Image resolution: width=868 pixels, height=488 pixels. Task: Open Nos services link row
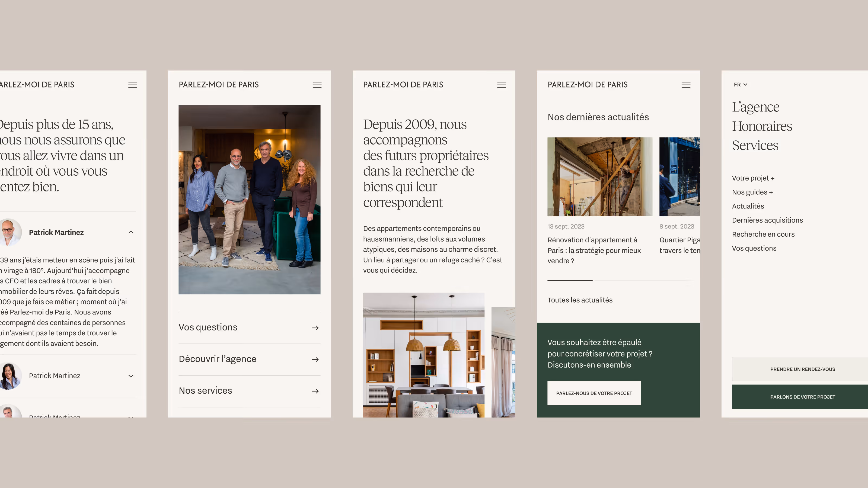click(x=249, y=391)
